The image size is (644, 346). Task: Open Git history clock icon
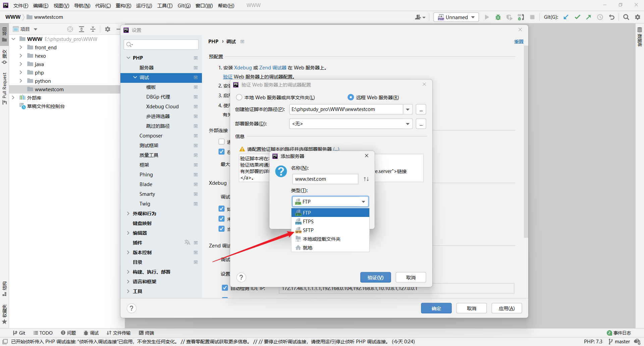point(600,17)
